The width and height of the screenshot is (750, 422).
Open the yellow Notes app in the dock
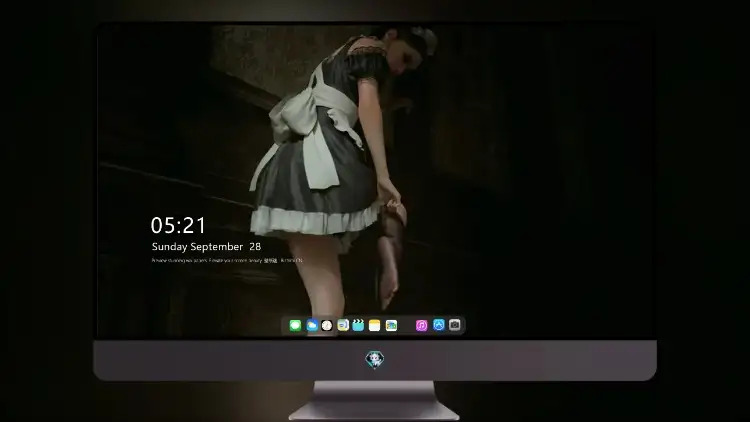(375, 325)
